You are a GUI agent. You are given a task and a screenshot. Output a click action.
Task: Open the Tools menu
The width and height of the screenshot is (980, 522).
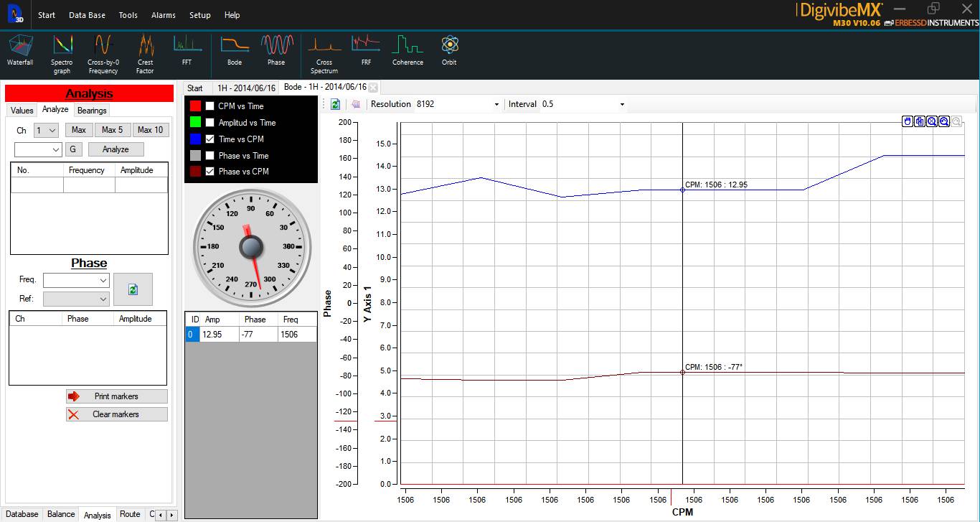[128, 14]
